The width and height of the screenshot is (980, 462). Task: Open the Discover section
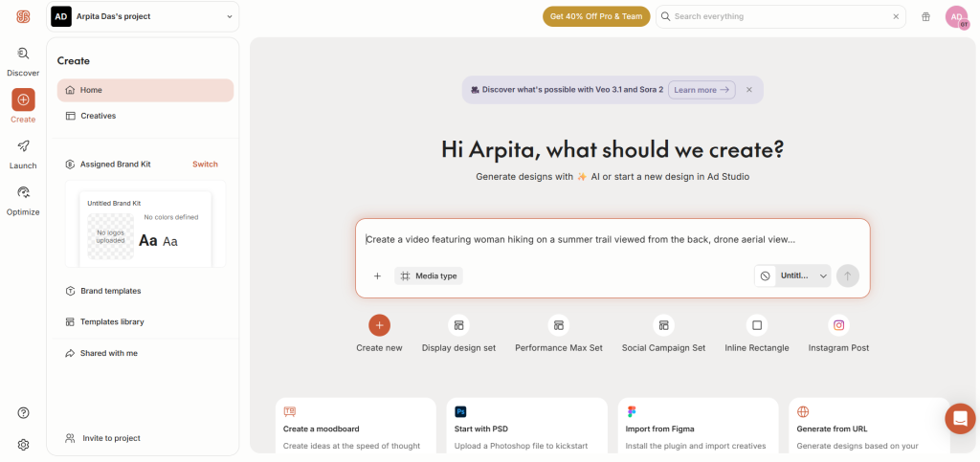pyautogui.click(x=23, y=61)
